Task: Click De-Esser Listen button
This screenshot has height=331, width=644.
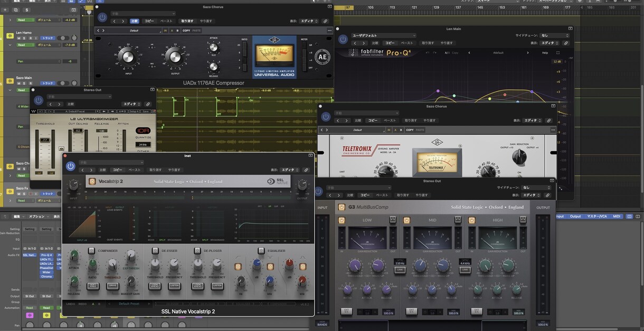Action: click(x=174, y=286)
